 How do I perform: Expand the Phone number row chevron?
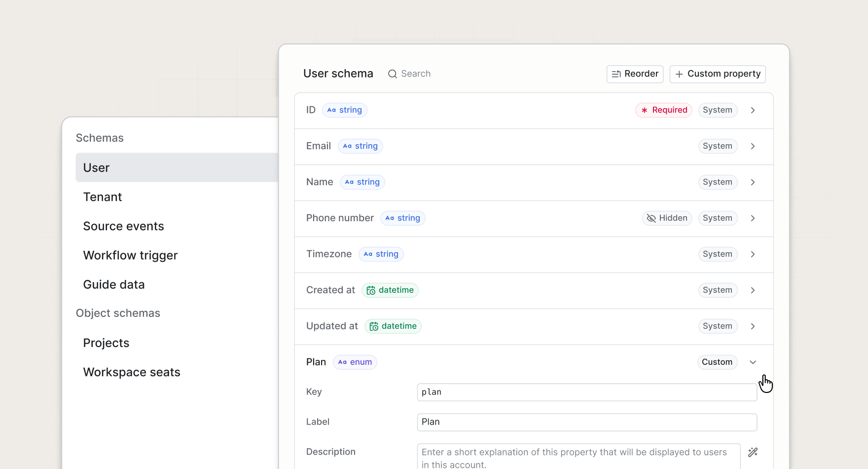[753, 218]
